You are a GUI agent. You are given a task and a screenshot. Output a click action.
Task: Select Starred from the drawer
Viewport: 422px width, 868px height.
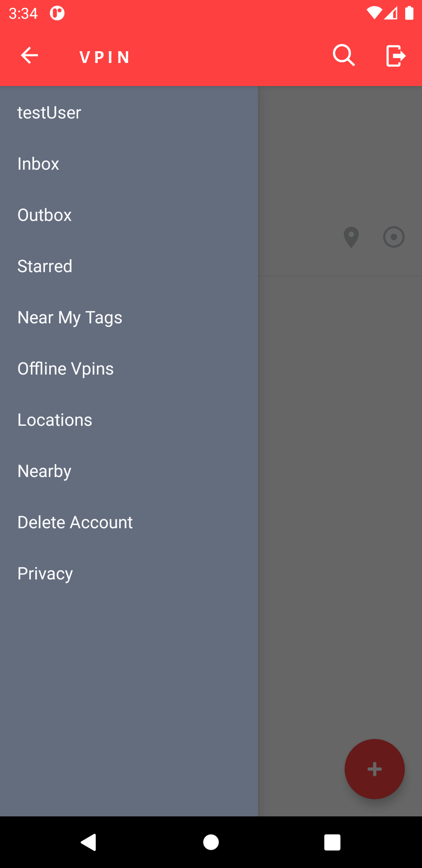[45, 267]
